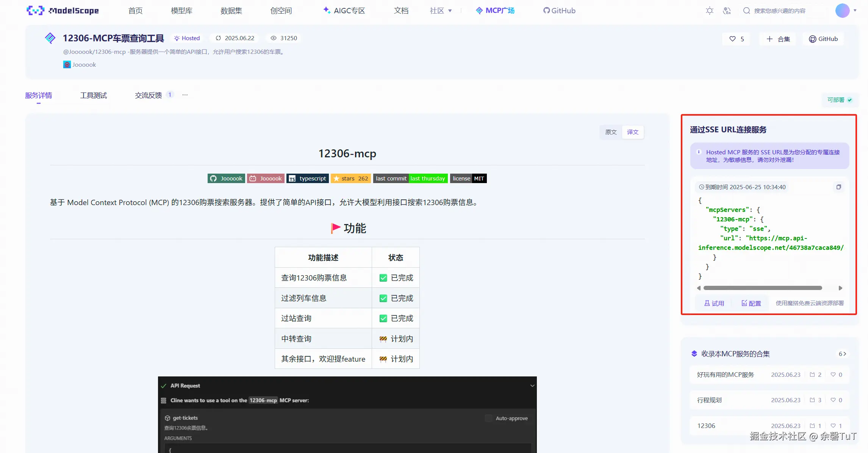Open the 创空间 nav item
The height and width of the screenshot is (453, 868).
pos(281,11)
